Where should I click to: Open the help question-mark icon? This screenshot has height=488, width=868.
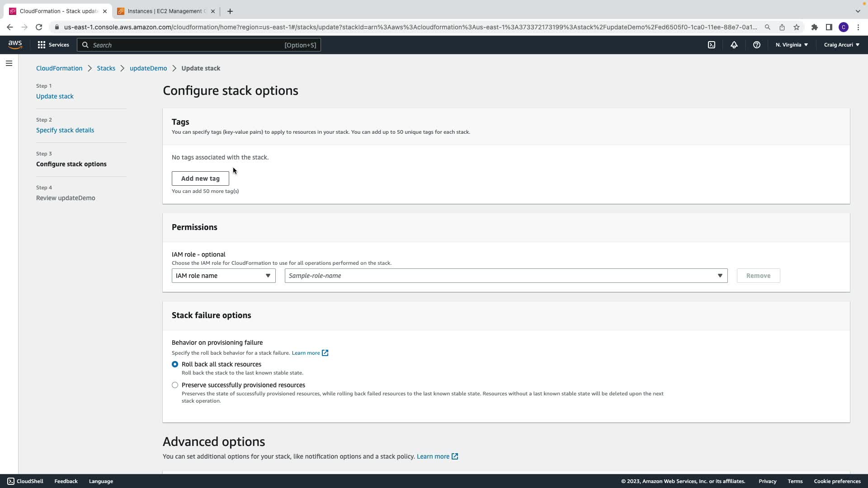pos(757,45)
